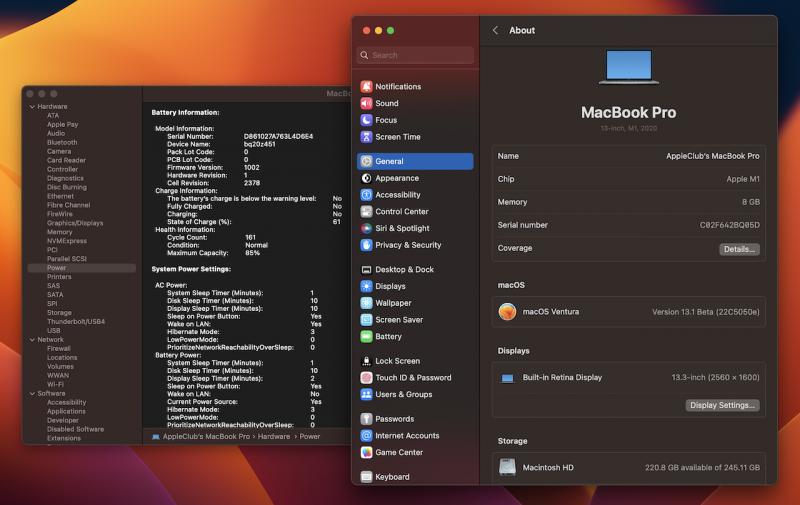Click the Condition value Normal

[x=256, y=245]
